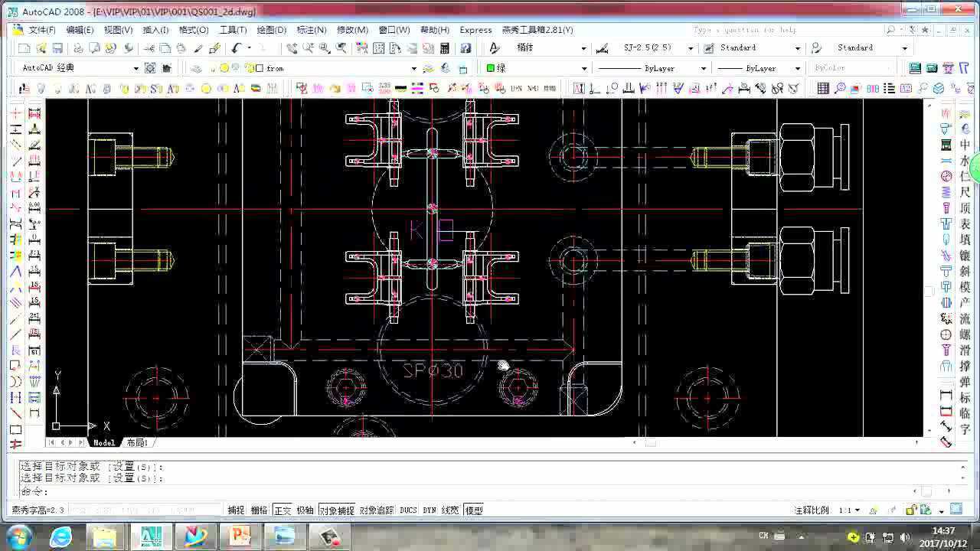Click the 螺 icon in right toolbar

[965, 334]
